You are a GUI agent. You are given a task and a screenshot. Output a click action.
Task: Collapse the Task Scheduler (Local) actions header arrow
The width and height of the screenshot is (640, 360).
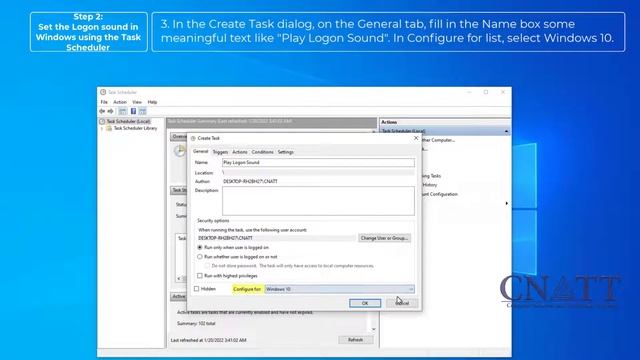tap(506, 131)
